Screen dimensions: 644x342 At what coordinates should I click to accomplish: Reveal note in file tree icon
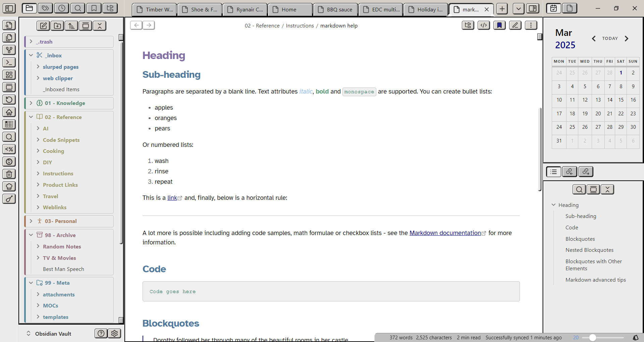point(468,25)
